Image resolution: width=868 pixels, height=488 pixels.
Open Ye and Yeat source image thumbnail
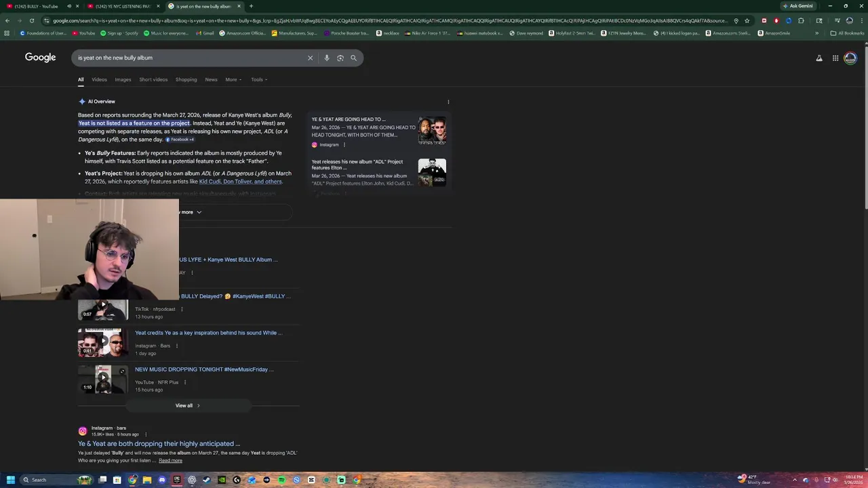click(x=432, y=131)
